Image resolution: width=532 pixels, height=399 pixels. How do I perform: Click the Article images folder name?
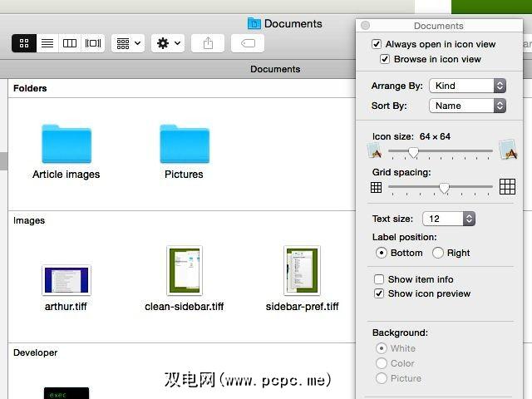point(66,175)
